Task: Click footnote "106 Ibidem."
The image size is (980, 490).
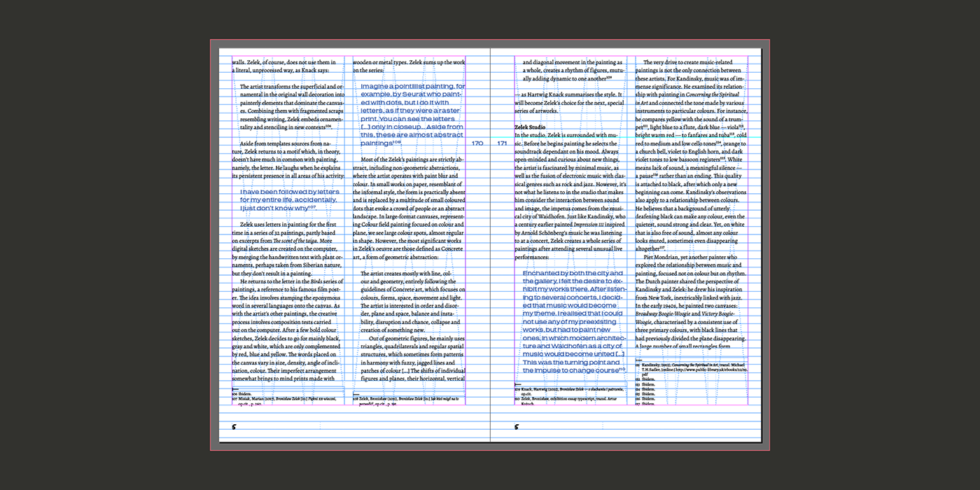Action: point(241,394)
